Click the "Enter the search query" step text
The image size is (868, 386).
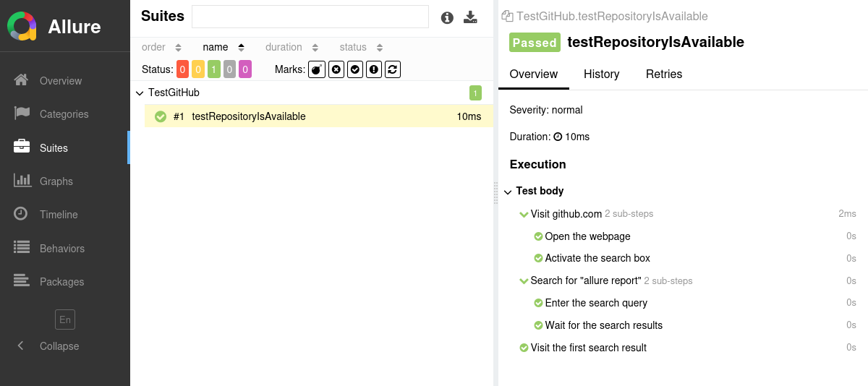[596, 303]
